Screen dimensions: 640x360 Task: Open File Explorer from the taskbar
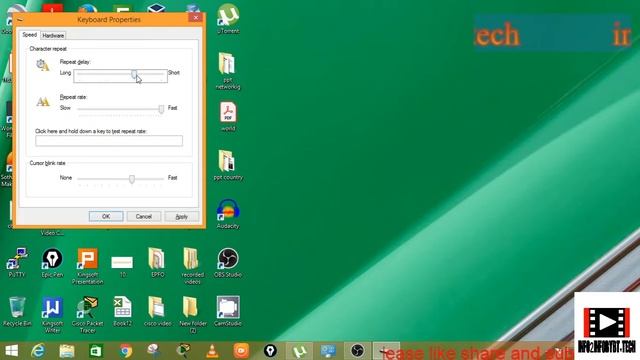tap(67, 351)
